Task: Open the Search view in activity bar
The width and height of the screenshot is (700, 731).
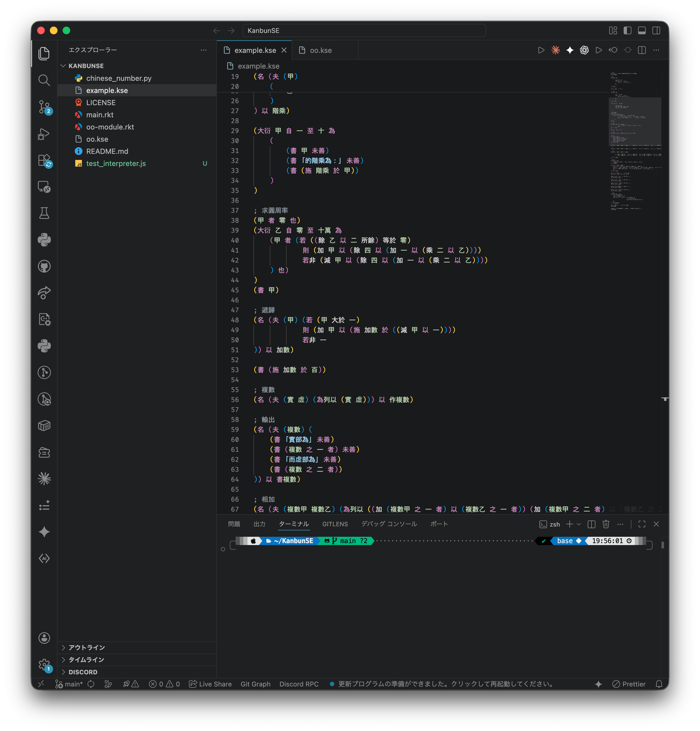Action: tap(44, 80)
